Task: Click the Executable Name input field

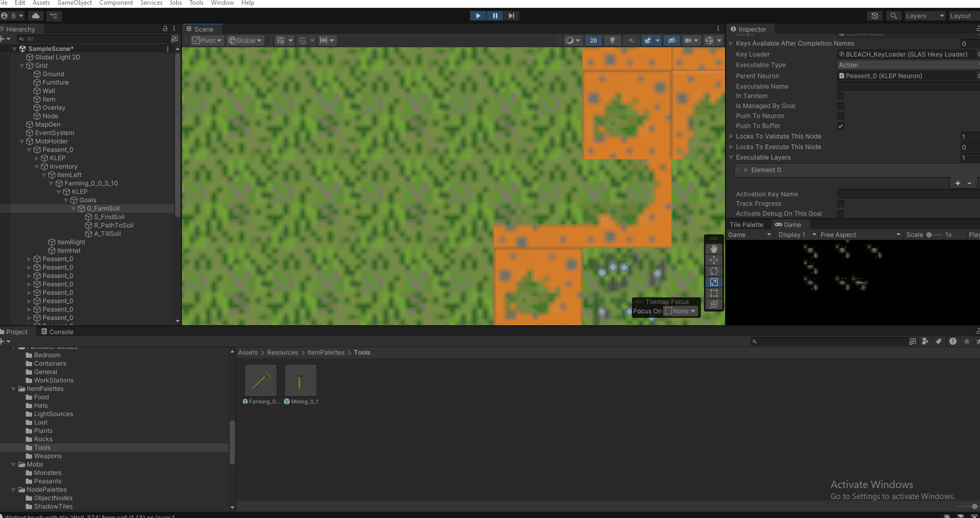Action: (908, 87)
